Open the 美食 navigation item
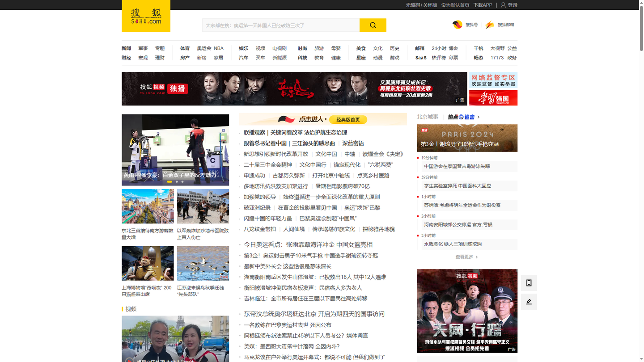 361,48
